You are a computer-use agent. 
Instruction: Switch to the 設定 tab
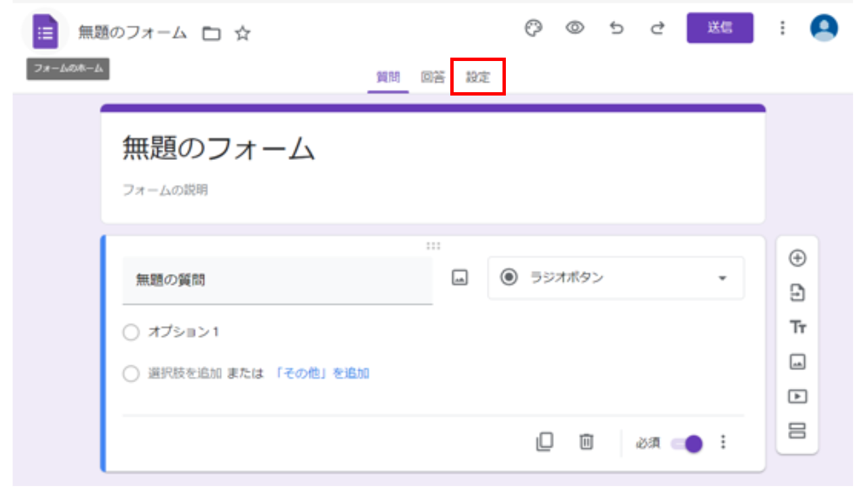[x=477, y=77]
